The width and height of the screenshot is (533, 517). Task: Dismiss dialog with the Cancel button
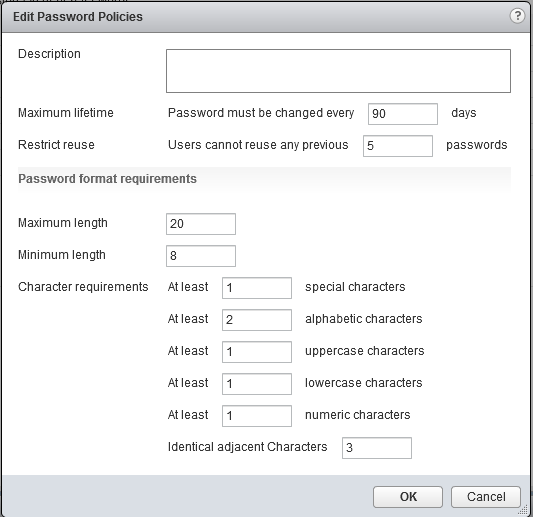(486, 497)
